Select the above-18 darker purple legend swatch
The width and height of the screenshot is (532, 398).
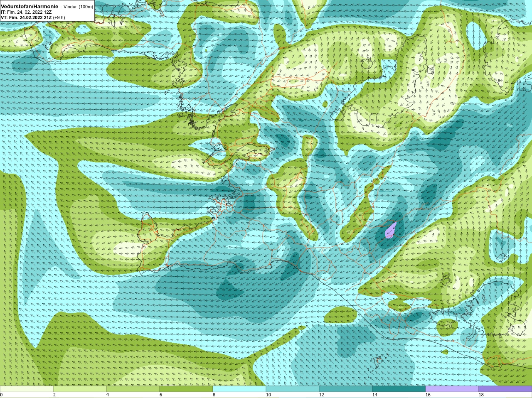[x=505, y=389]
